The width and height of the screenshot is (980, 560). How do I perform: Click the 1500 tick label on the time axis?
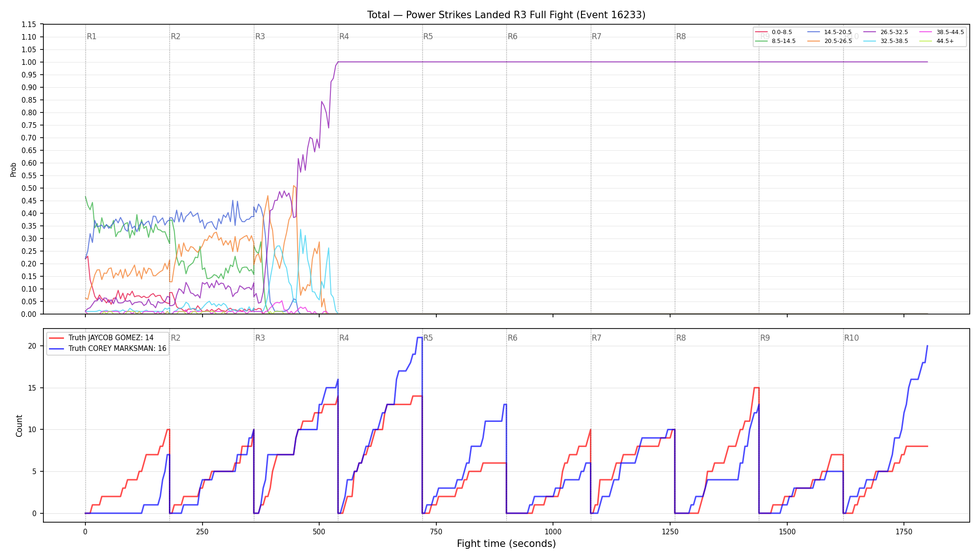[x=787, y=532]
